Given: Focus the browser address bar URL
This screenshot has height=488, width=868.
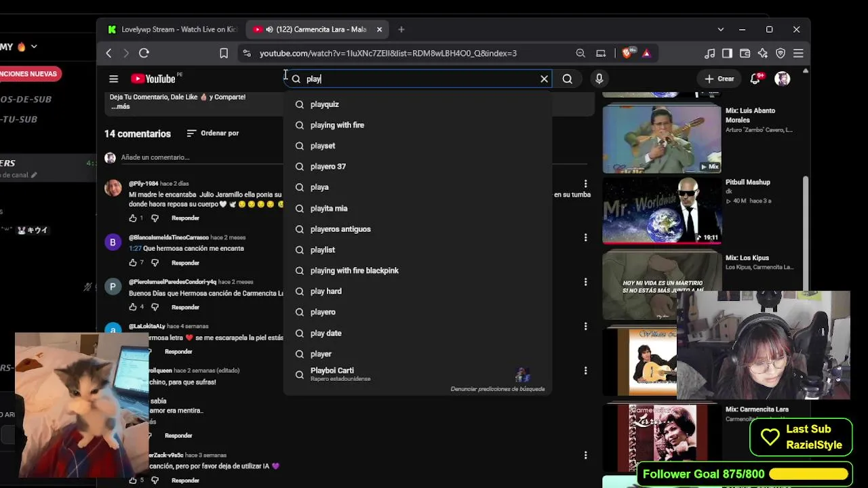Looking at the screenshot, I should coord(388,53).
